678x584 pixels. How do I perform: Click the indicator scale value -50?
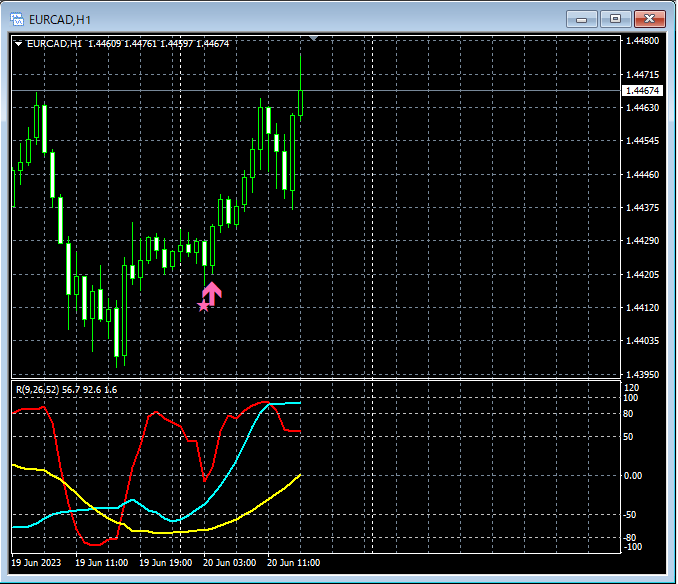630,515
